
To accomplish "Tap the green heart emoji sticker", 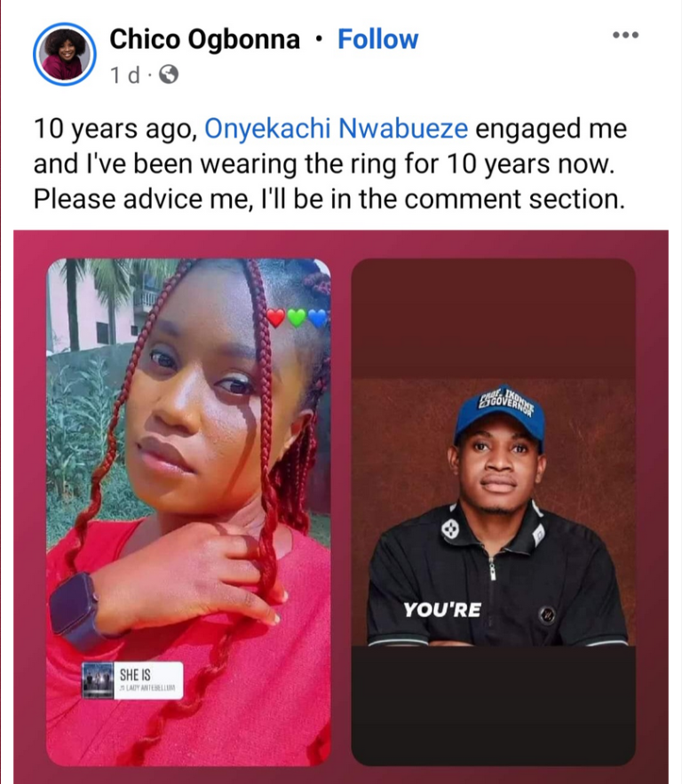I will point(297,318).
